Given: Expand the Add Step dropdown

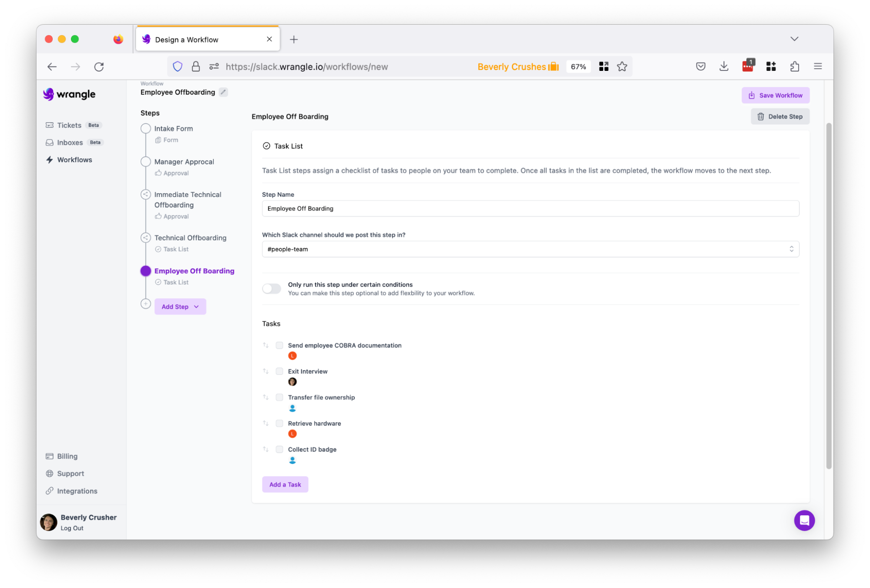Looking at the screenshot, I should click(x=180, y=307).
